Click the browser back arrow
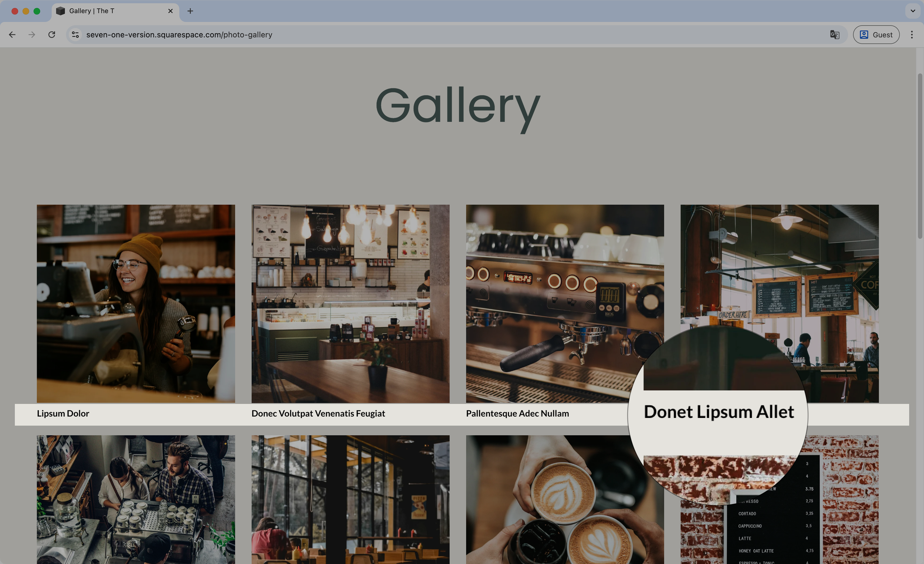Screen dimensions: 924x564 coord(12,34)
